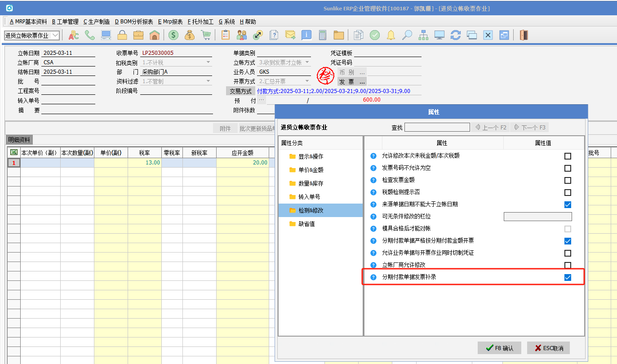Open the 进货立帐收票作业 module dropdown
This screenshot has height=364, width=617.
[56, 35]
